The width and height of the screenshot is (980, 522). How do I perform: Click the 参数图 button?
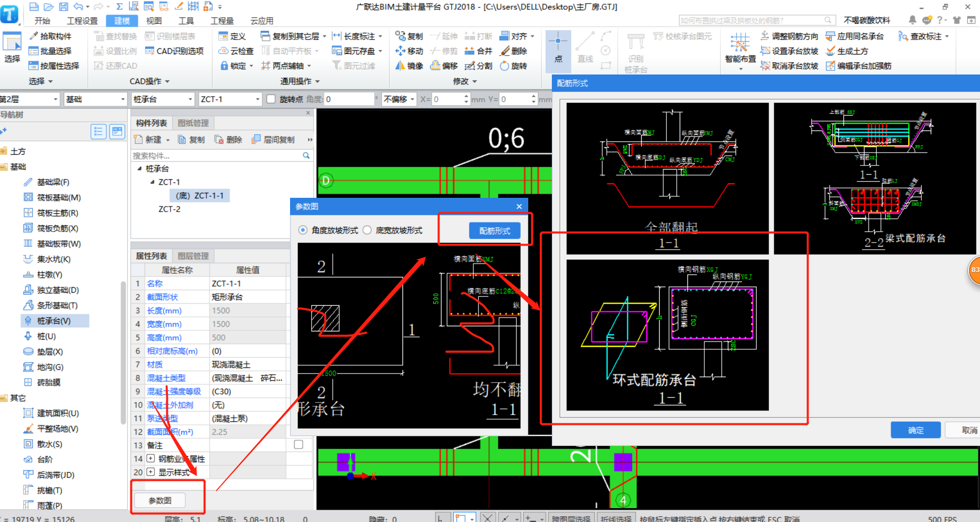point(160,500)
